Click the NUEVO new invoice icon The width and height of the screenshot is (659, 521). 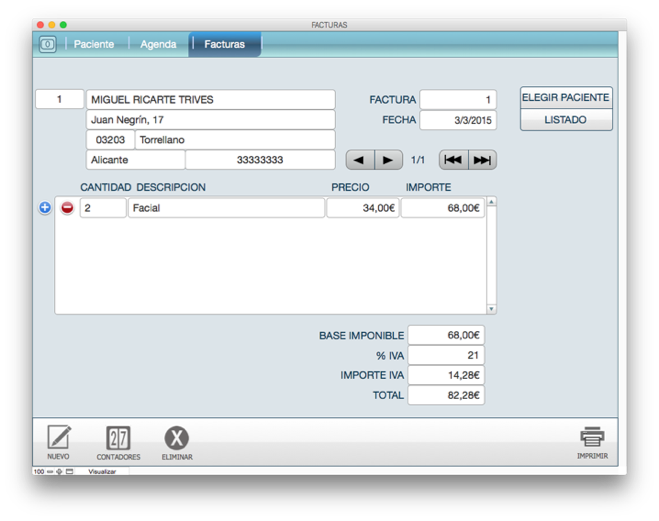pyautogui.click(x=59, y=438)
